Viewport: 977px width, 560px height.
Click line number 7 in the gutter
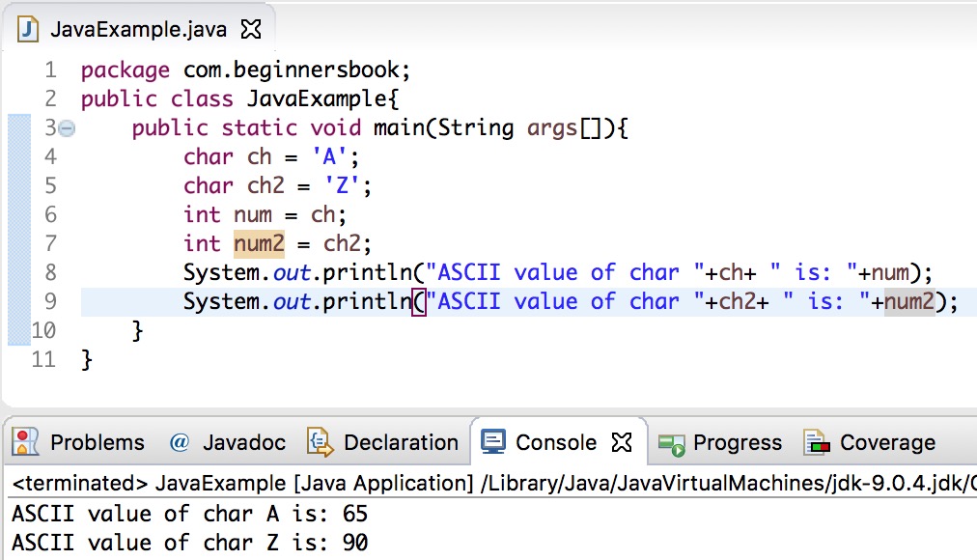click(x=50, y=242)
